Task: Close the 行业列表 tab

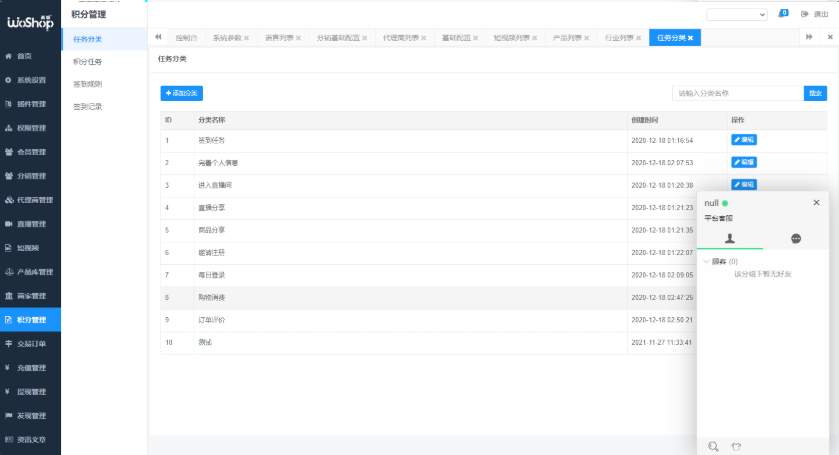Action: (638, 38)
